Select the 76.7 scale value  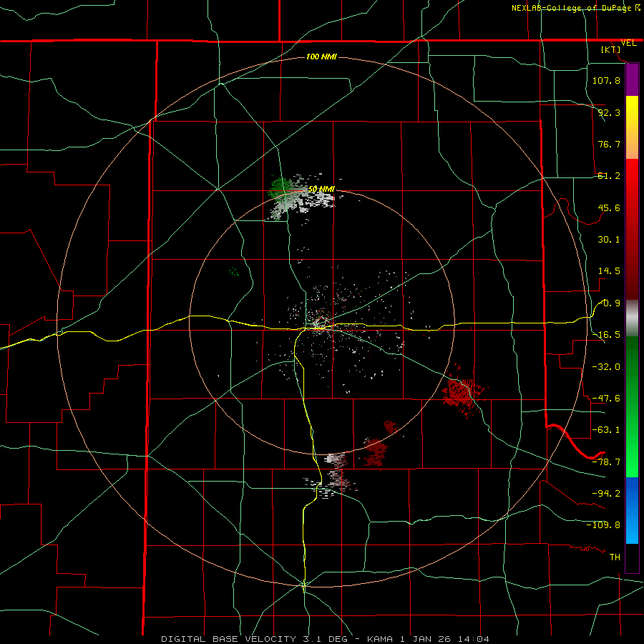point(609,144)
